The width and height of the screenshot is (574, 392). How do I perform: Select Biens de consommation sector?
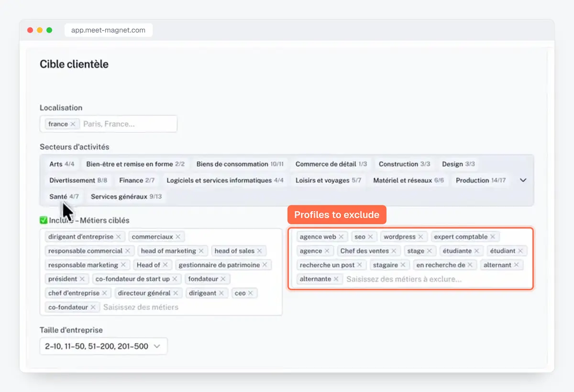tap(240, 164)
